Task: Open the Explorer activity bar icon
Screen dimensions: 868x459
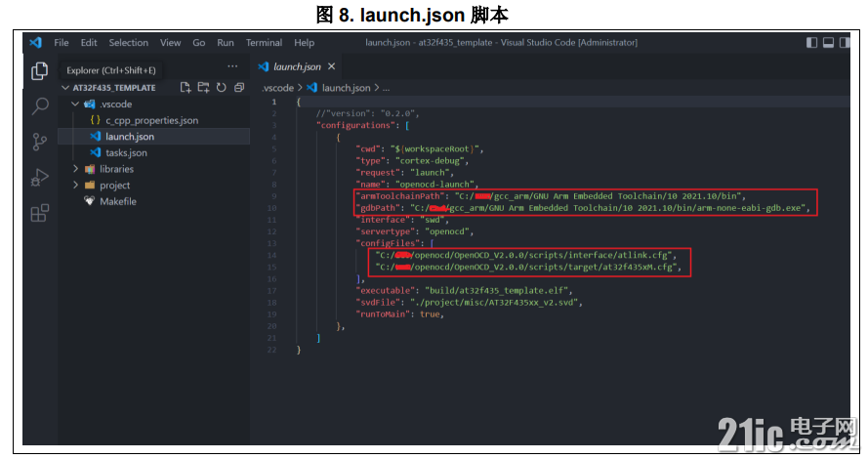Action: [39, 70]
